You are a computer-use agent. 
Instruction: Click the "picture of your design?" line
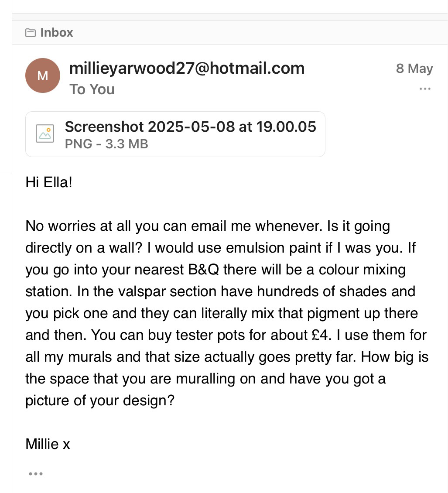pyautogui.click(x=100, y=401)
